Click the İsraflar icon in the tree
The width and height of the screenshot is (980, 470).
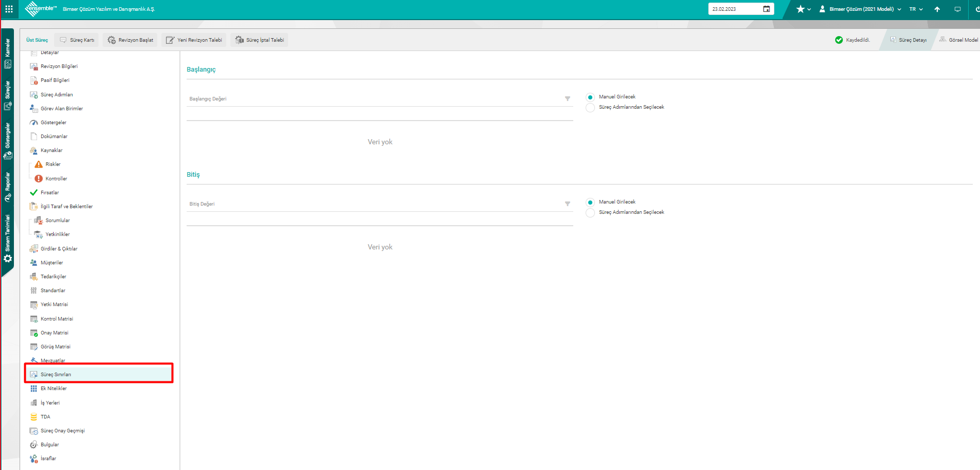(34, 459)
